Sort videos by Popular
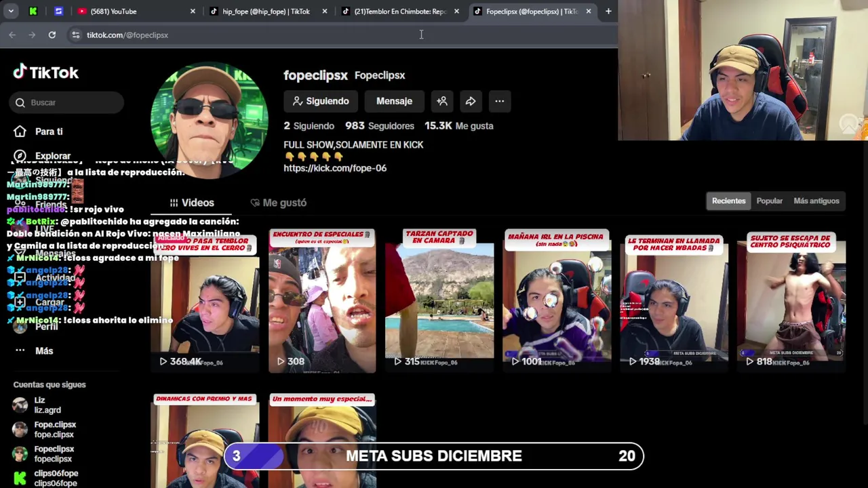This screenshot has width=868, height=488. [769, 201]
